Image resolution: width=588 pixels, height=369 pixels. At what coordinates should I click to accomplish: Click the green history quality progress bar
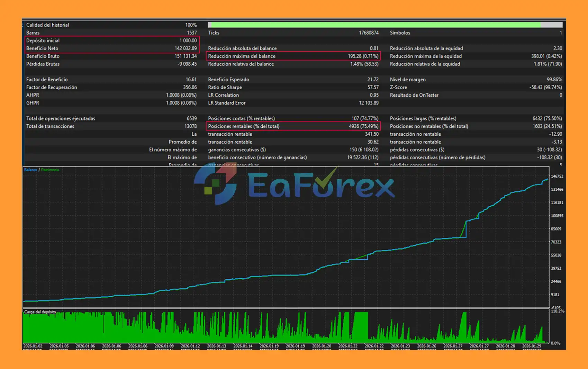[x=374, y=25]
